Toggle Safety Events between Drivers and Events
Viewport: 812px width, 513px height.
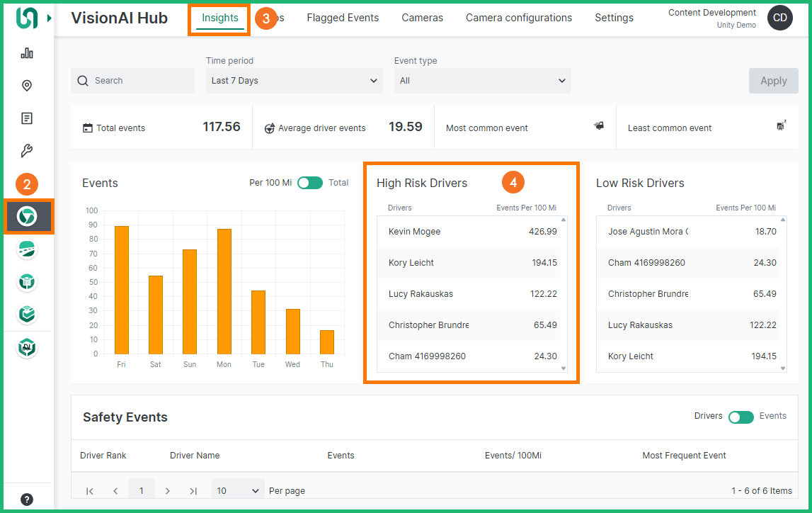(x=740, y=417)
